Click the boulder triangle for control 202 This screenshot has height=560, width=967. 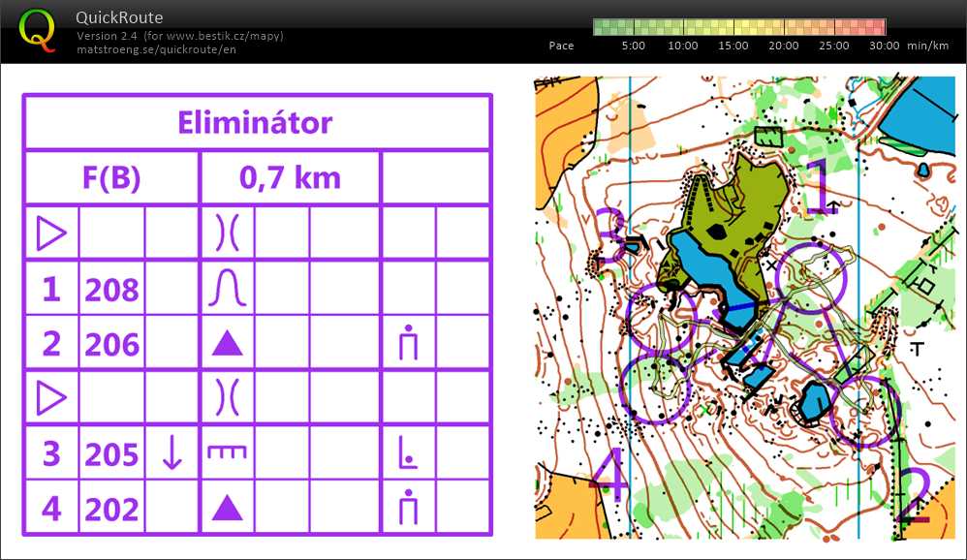[x=227, y=508]
